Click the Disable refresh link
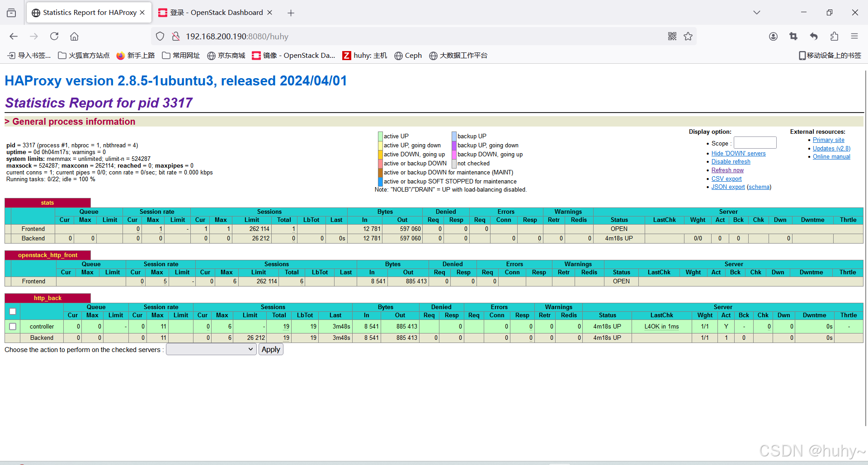The width and height of the screenshot is (868, 465). pos(731,162)
